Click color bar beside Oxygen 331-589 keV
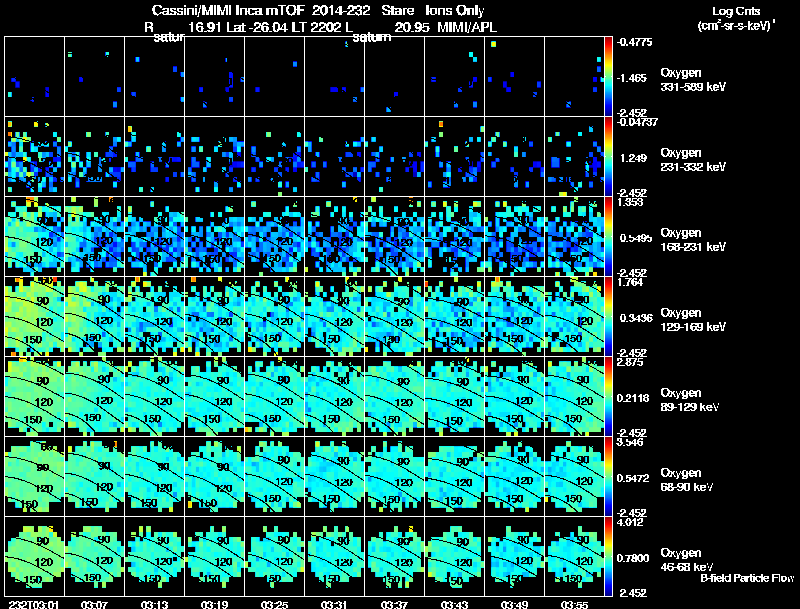 pos(609,76)
